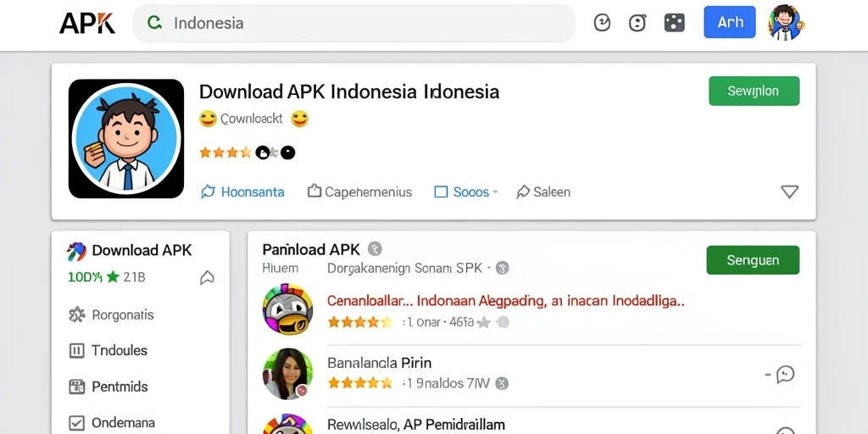The width and height of the screenshot is (868, 434).
Task: Click the share icon in the sidebar card
Action: click(x=207, y=277)
